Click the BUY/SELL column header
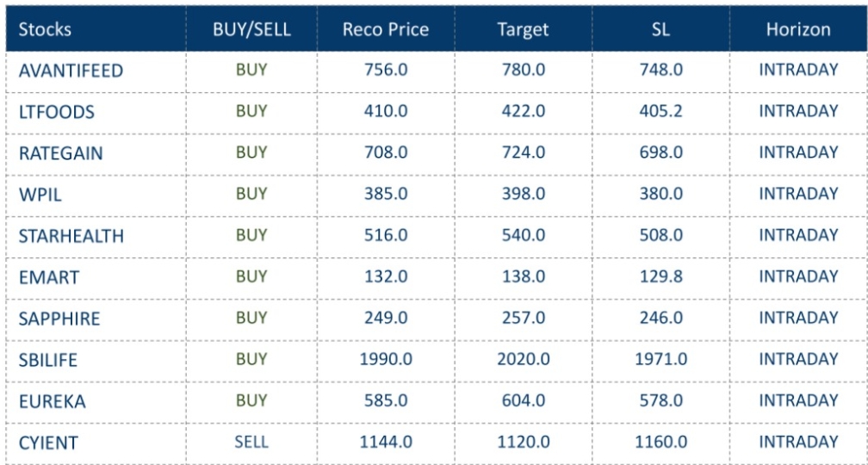Viewport: 868px width, 465px height. (x=251, y=29)
